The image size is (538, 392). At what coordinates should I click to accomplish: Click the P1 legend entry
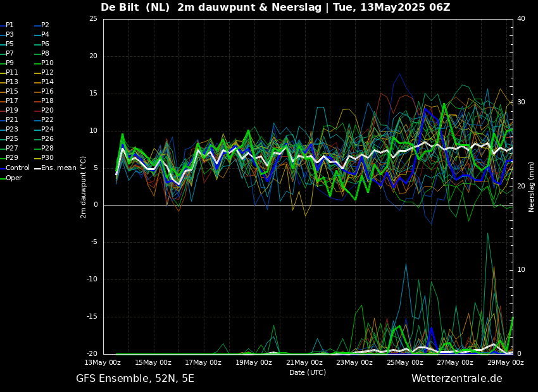[9, 25]
